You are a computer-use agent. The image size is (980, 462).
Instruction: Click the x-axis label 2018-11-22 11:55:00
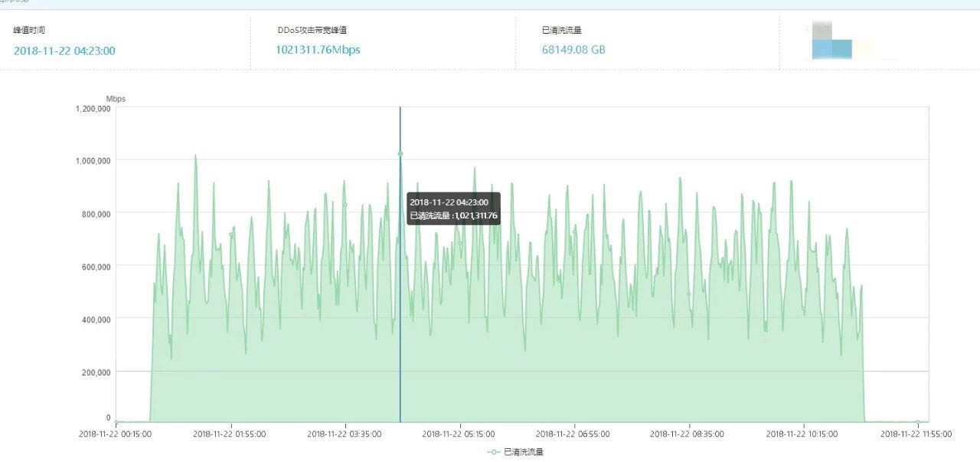(916, 434)
